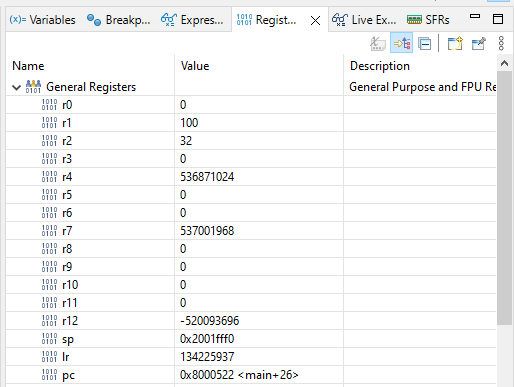Click the sp value 0x2001fff0

pyautogui.click(x=207, y=339)
